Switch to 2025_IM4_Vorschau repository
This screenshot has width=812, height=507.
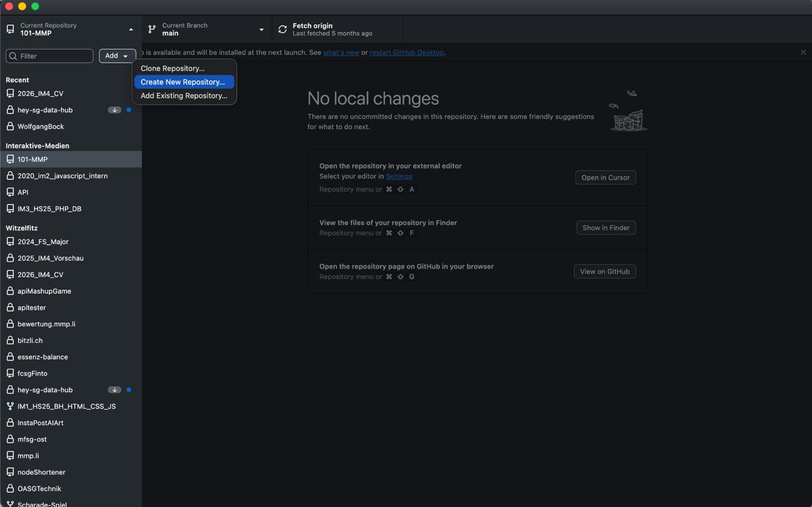[x=71, y=258]
